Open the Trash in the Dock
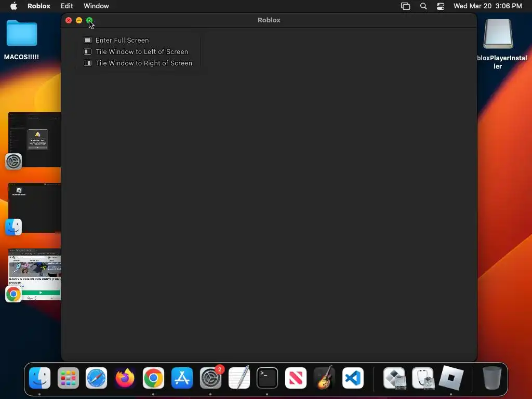532x399 pixels. point(492,378)
